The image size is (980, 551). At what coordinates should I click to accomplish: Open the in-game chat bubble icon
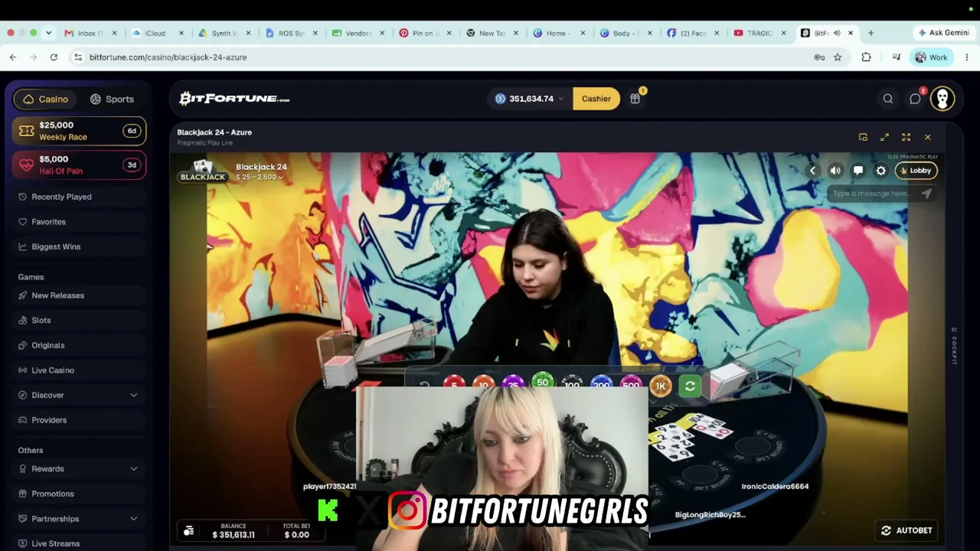pos(858,171)
